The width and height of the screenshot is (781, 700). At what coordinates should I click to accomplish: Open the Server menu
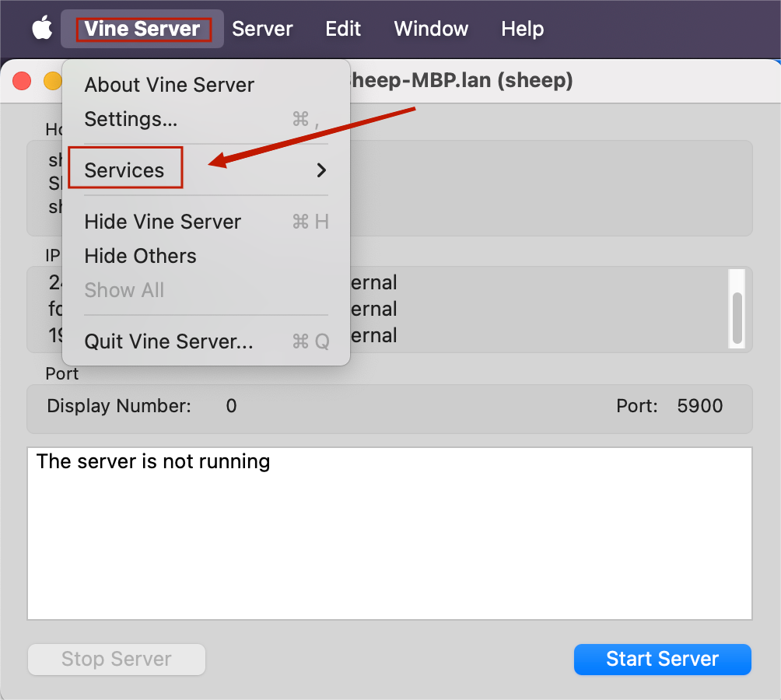262,29
